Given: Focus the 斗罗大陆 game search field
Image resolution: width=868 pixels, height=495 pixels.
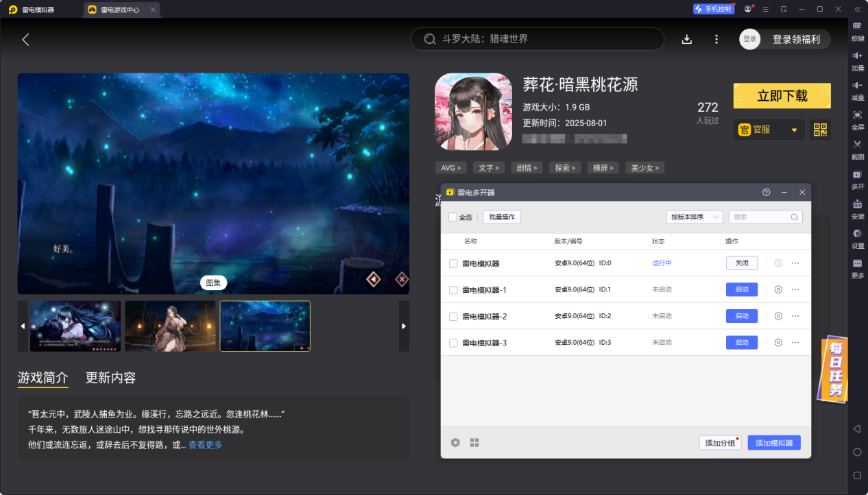Looking at the screenshot, I should click(x=538, y=39).
